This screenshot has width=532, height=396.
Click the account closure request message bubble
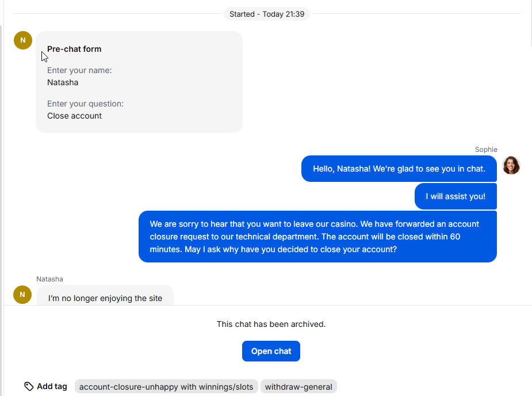317,237
